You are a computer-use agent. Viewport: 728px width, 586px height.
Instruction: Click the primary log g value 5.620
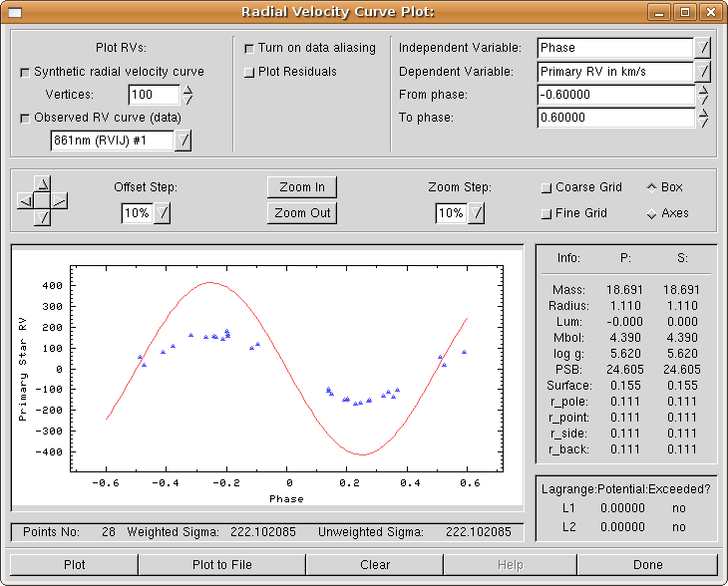point(625,354)
